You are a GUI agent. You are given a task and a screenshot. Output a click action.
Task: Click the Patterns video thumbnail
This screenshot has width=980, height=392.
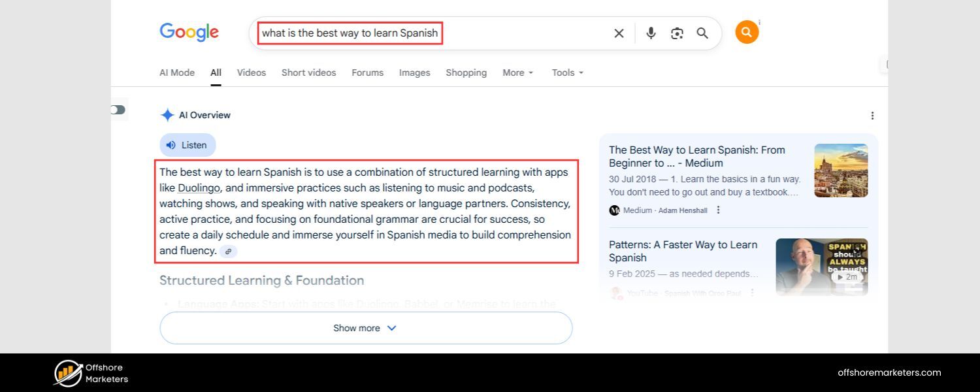[x=821, y=267]
